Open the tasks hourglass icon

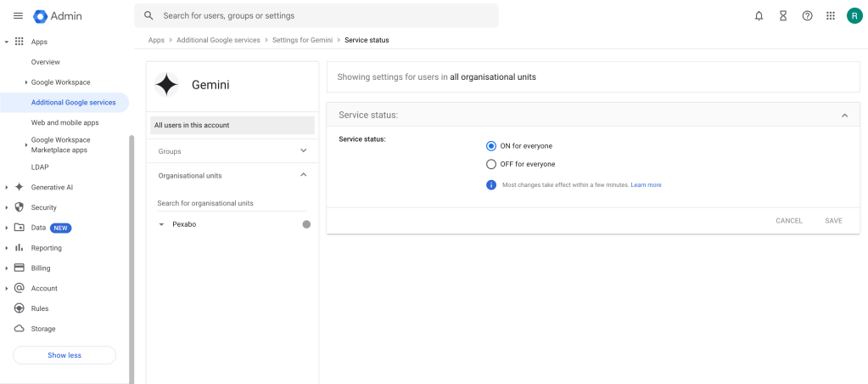pyautogui.click(x=783, y=16)
